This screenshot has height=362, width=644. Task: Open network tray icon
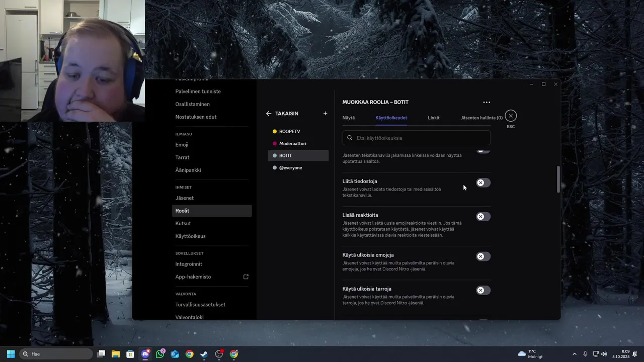[596, 354]
